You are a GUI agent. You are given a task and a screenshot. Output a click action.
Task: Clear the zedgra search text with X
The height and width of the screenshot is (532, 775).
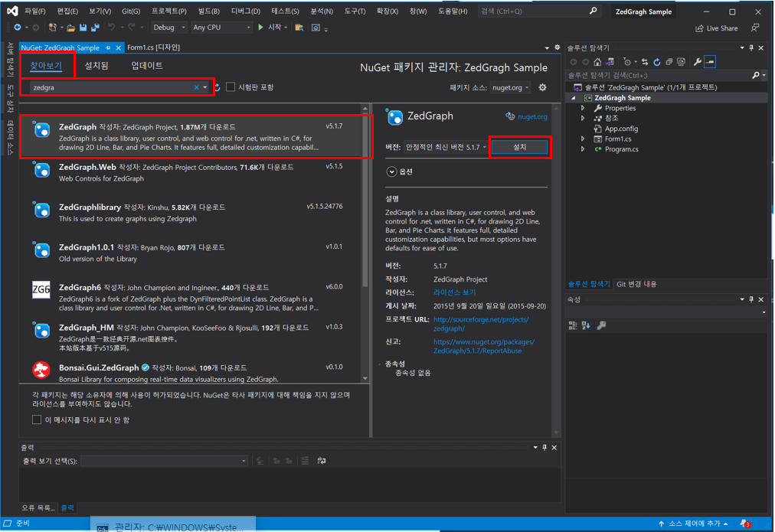point(196,87)
